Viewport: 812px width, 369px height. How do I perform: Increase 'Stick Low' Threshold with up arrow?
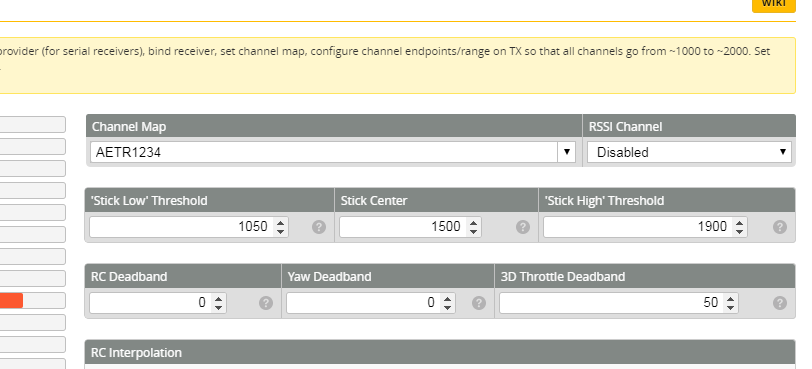pyautogui.click(x=280, y=223)
